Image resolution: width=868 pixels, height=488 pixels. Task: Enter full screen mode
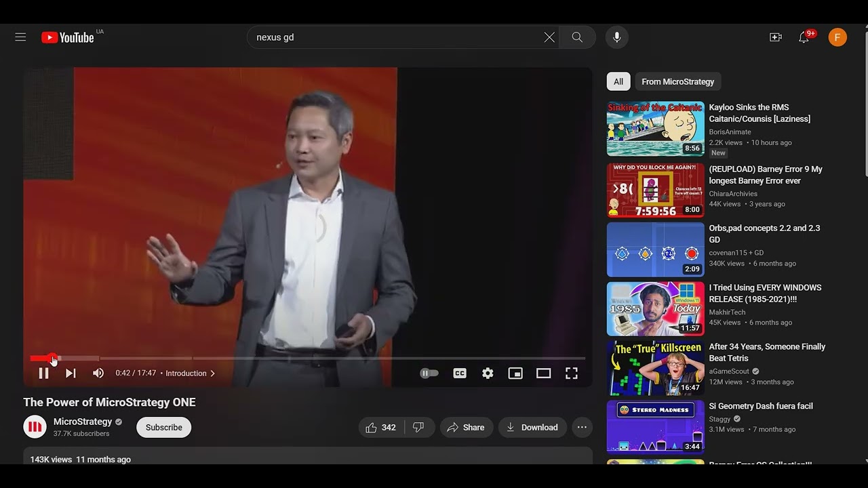(x=572, y=373)
